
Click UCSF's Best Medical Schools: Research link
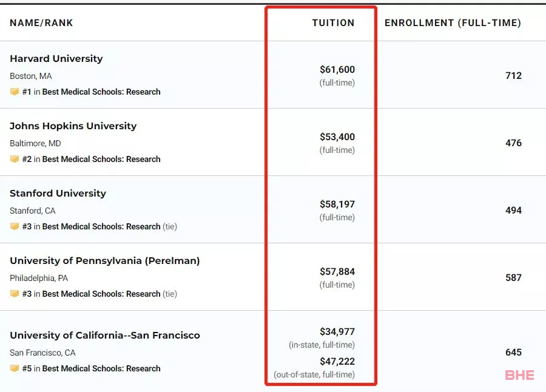pos(101,368)
